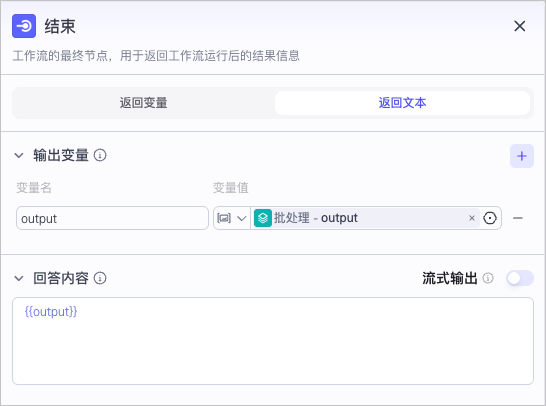Show the 流式输出 info tooltip

click(488, 278)
